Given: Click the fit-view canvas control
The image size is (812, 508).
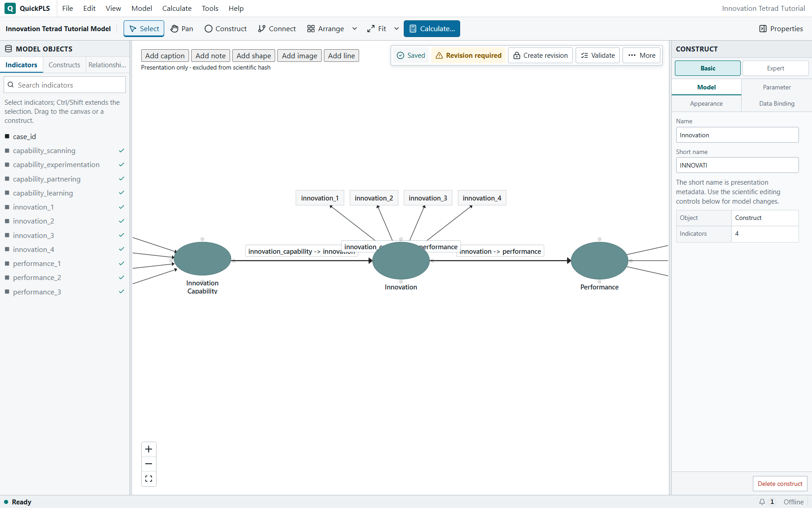Looking at the screenshot, I should pyautogui.click(x=149, y=479).
